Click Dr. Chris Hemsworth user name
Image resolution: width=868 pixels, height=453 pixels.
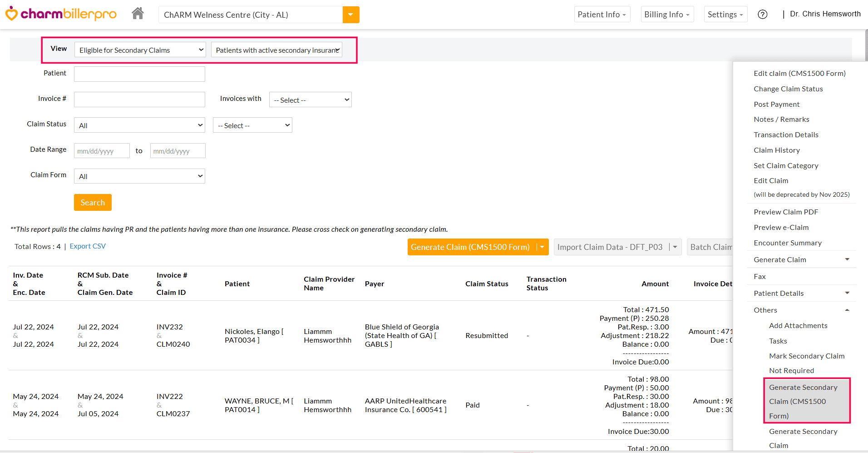pyautogui.click(x=825, y=14)
